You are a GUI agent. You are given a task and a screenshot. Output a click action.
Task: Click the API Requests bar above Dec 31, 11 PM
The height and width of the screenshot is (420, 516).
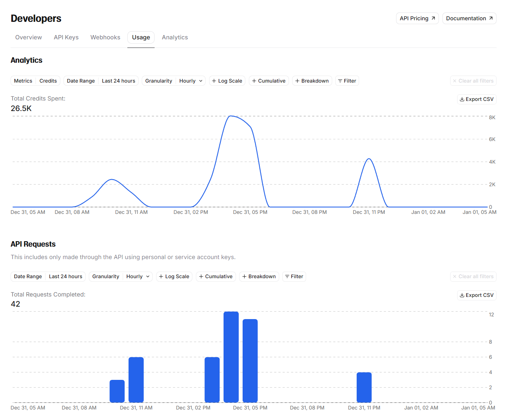tap(364, 387)
